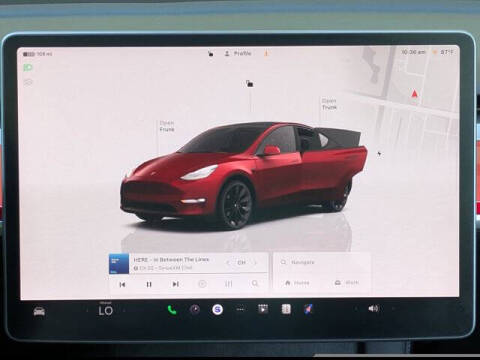This screenshot has width=480, height=360.
Task: Tap the red navigation arrow on the map
Action: [414, 94]
